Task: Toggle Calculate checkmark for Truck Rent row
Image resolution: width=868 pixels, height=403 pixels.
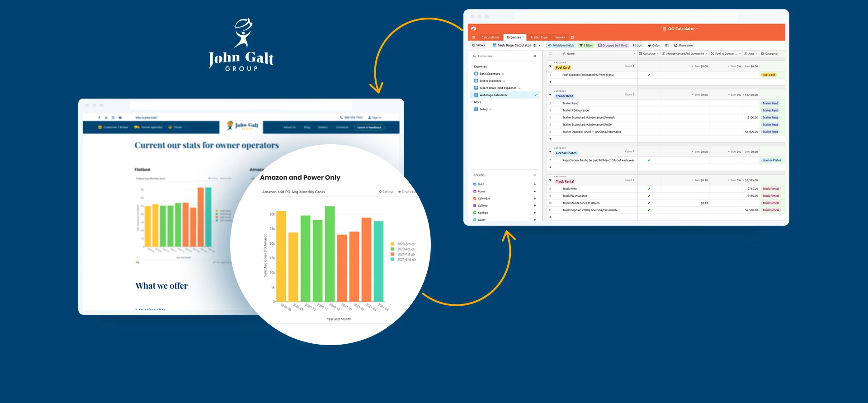Action: [649, 189]
